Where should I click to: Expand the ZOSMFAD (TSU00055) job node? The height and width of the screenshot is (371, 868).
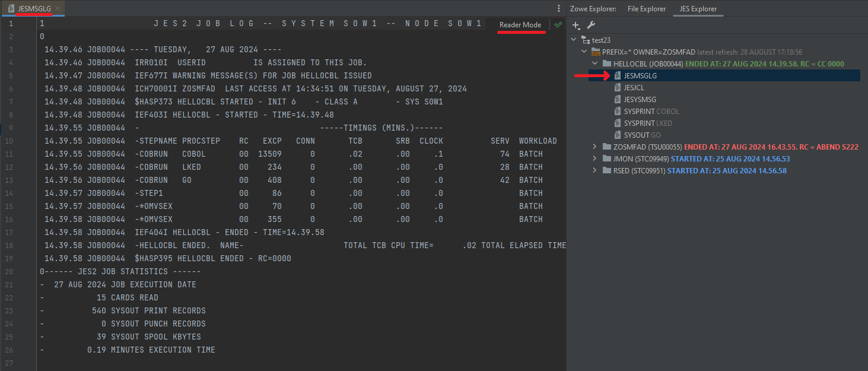point(594,147)
